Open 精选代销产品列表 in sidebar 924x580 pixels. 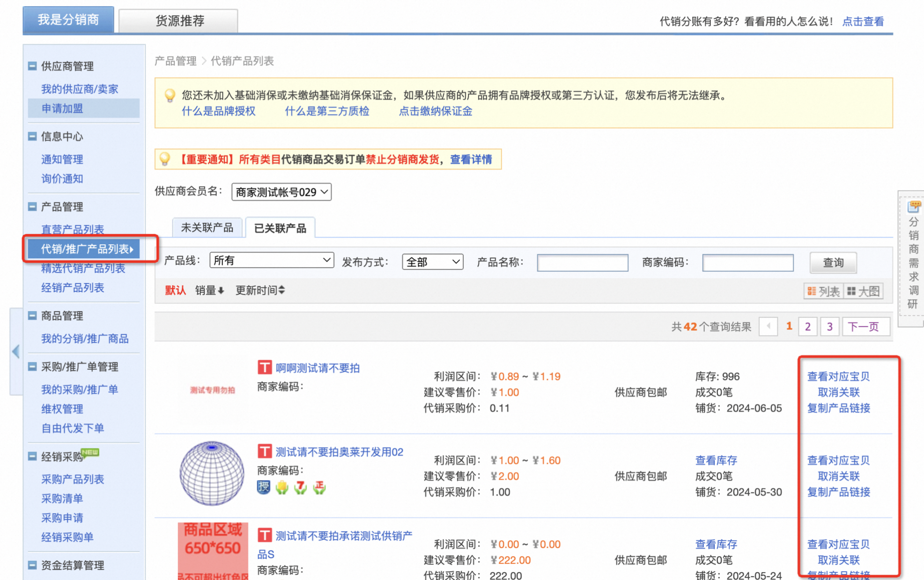tap(83, 268)
